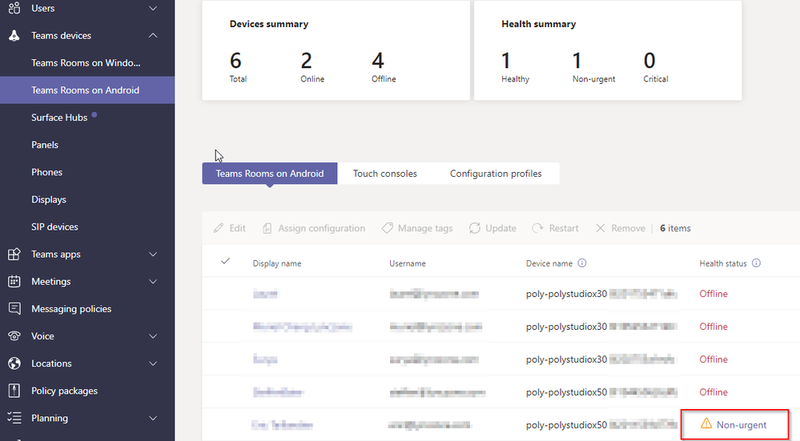This screenshot has width=800, height=441.
Task: Click the info icon beside Device name
Action: 582,263
